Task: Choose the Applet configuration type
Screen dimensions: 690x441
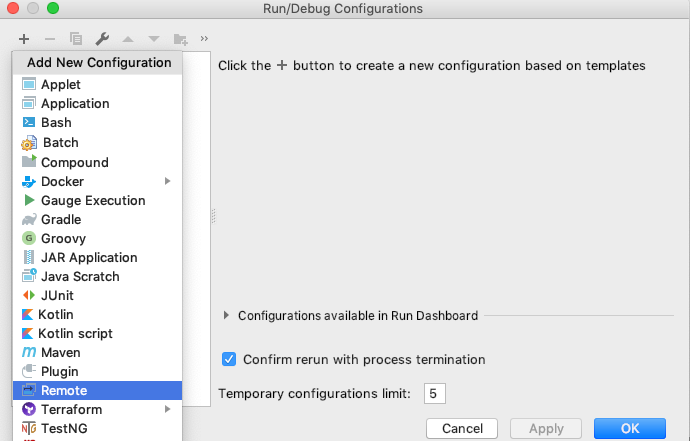Action: 97,84
